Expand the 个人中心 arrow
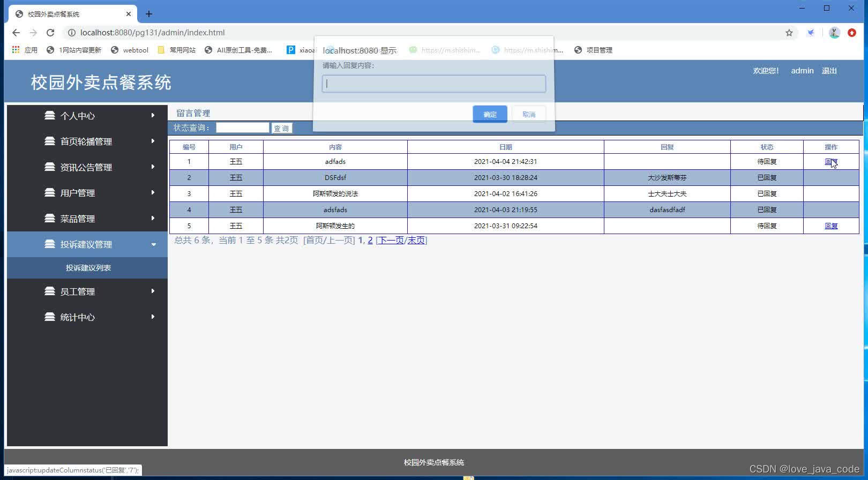 coord(153,115)
